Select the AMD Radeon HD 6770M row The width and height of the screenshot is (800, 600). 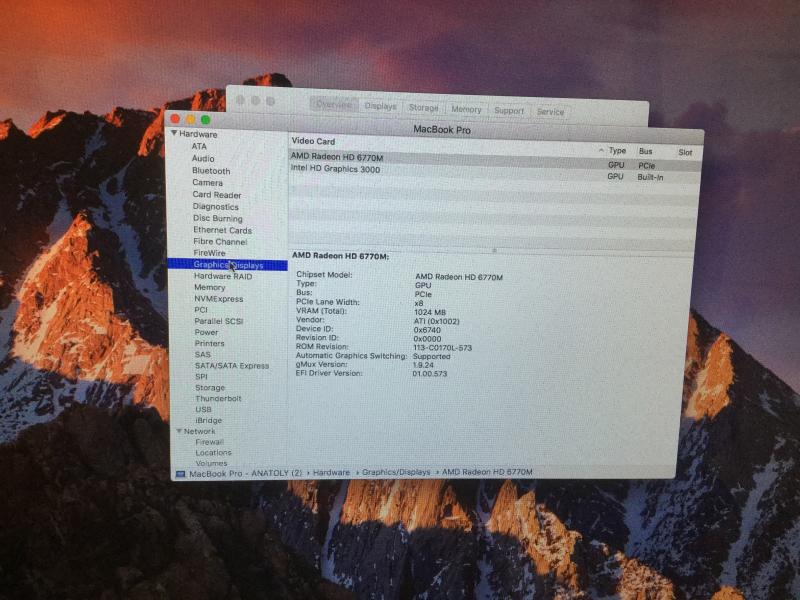click(x=495, y=160)
